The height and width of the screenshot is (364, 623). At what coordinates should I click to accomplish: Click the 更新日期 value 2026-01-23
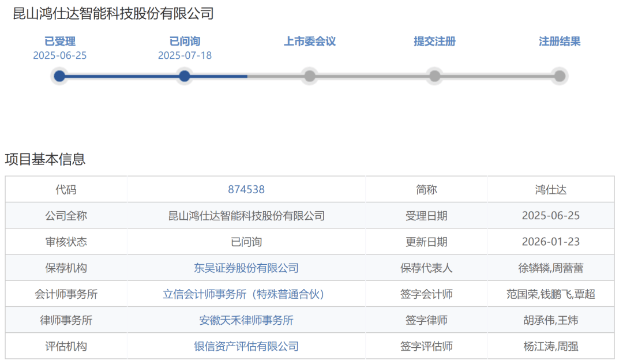click(x=550, y=242)
